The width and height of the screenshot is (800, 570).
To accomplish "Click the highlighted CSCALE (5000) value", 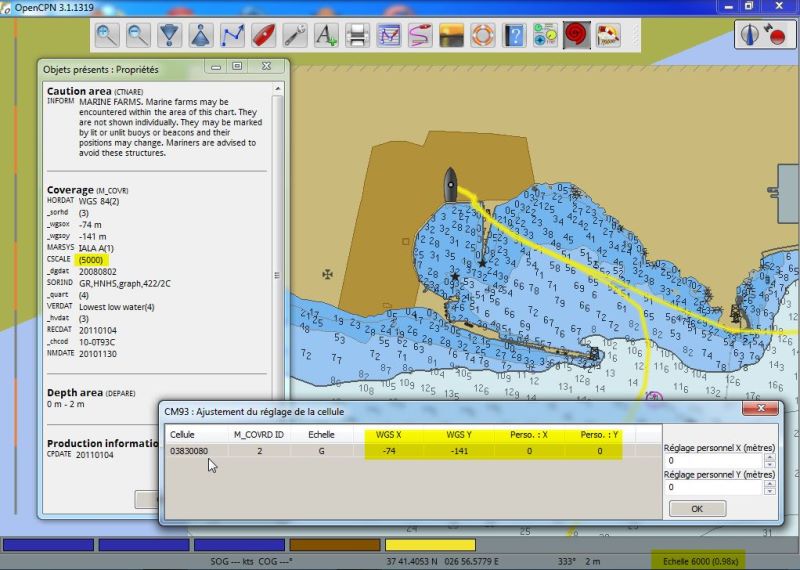I will pyautogui.click(x=91, y=260).
